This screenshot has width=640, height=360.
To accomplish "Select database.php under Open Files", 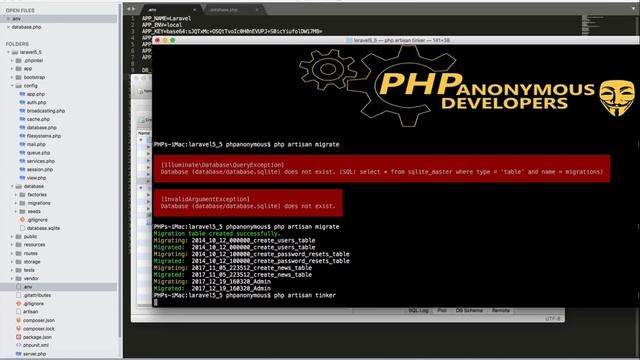I will coord(26,27).
